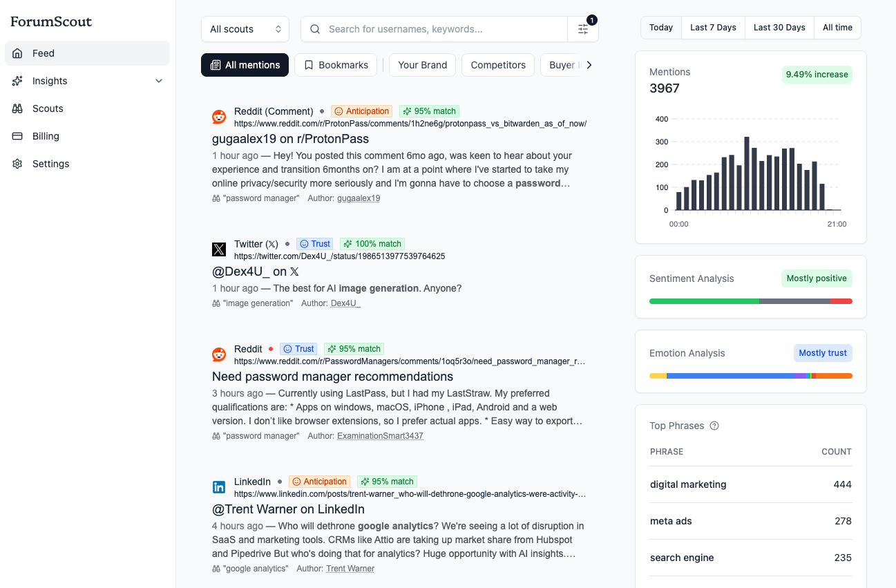Click the sentiment analysis color bar
This screenshot has height=588, width=896.
[750, 301]
